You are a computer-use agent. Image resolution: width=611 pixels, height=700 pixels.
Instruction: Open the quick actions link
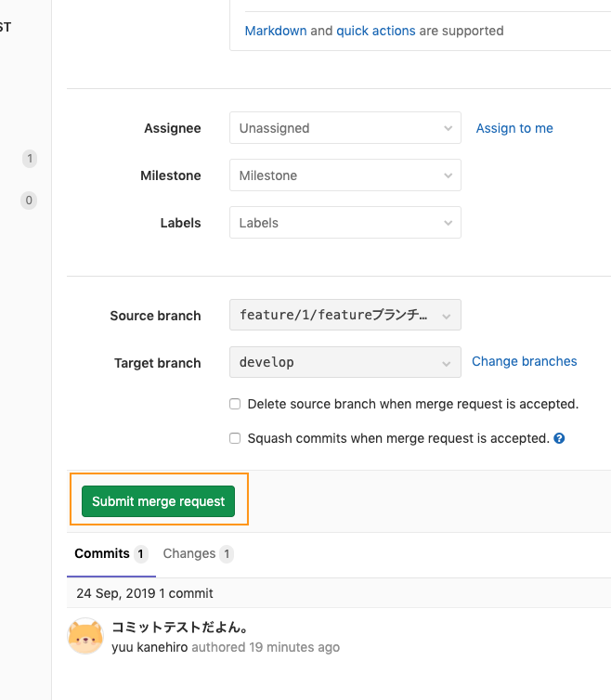(376, 31)
